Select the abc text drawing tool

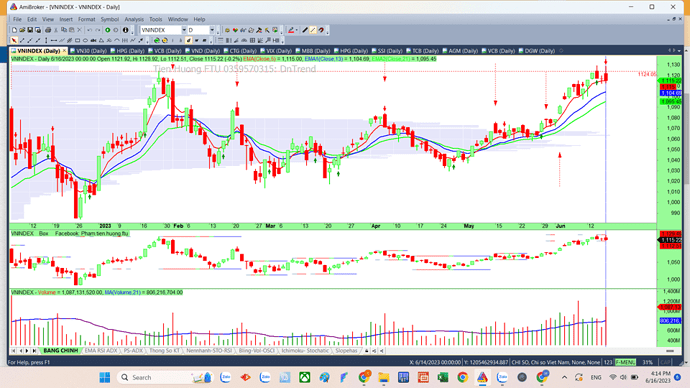[93, 40]
